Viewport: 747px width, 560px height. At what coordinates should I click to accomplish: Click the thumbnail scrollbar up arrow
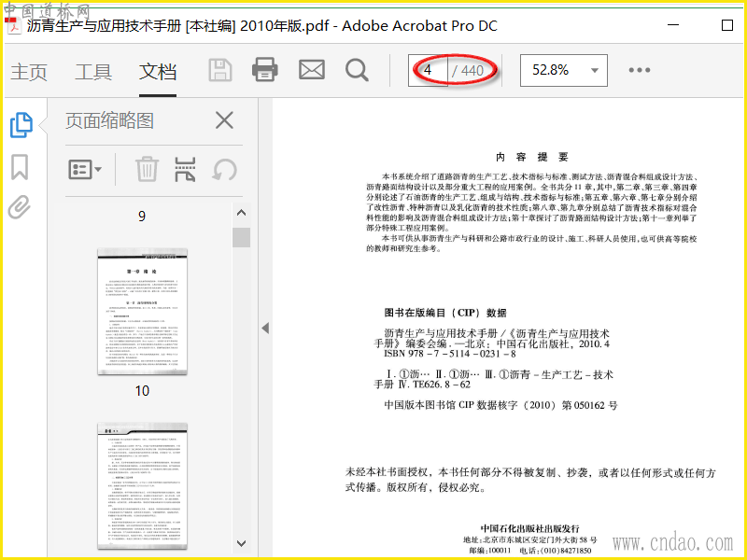pyautogui.click(x=242, y=213)
